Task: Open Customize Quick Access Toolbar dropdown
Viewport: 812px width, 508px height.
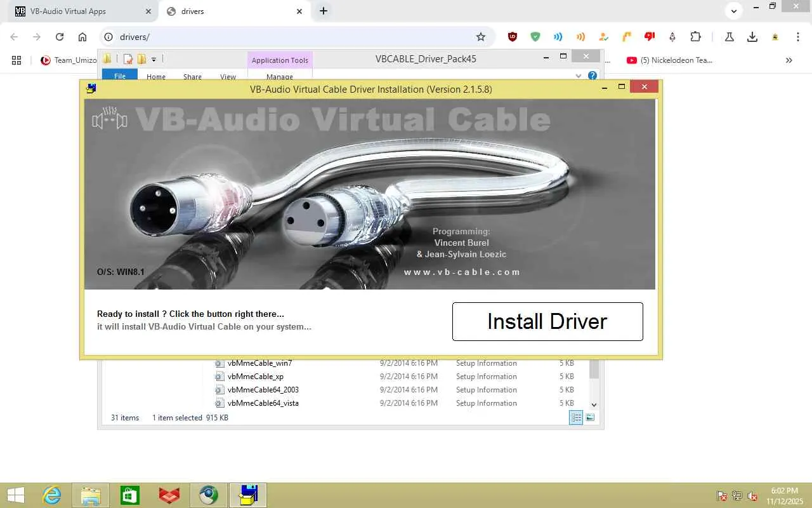Action: [x=154, y=60]
